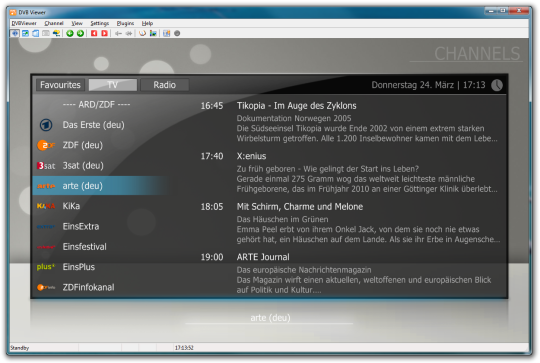Click the light-blue page icon in toolbar
The height and width of the screenshot is (363, 540).
35,33
